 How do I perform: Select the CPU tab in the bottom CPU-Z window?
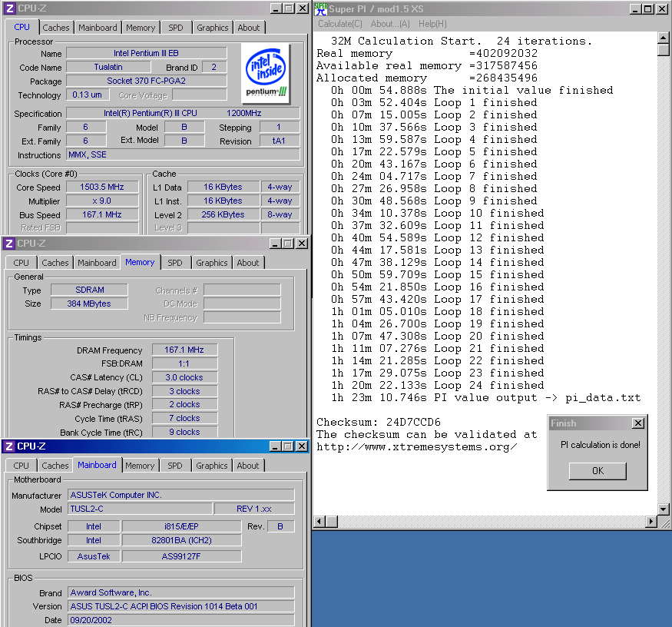point(21,466)
